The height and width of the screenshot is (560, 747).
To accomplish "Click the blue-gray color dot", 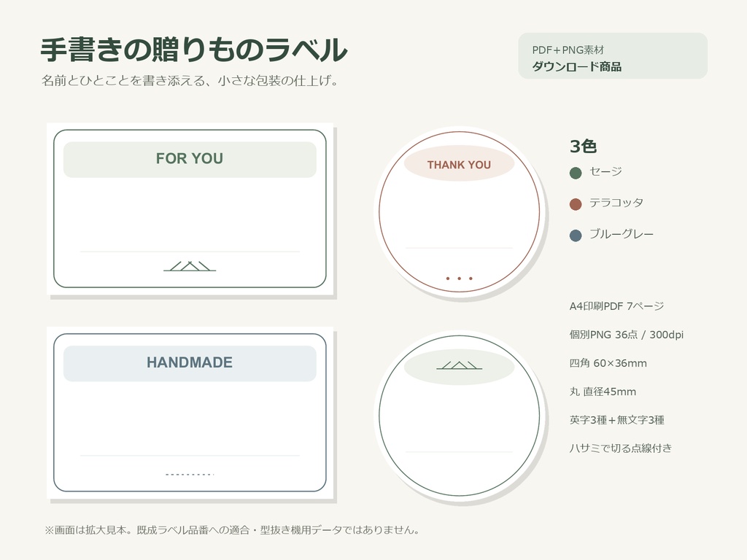I will (x=576, y=236).
